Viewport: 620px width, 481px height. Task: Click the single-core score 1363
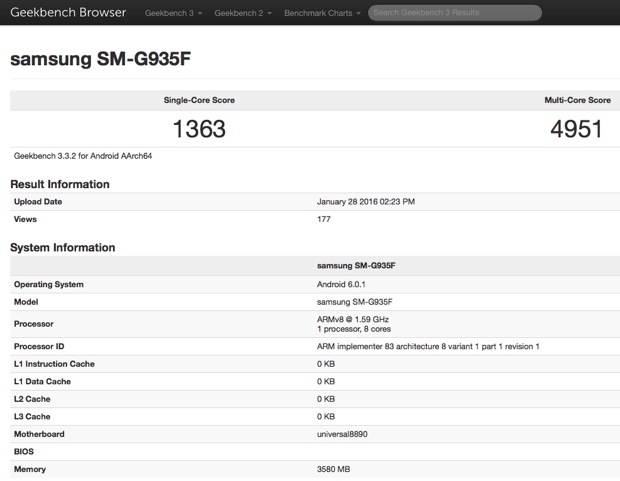199,129
